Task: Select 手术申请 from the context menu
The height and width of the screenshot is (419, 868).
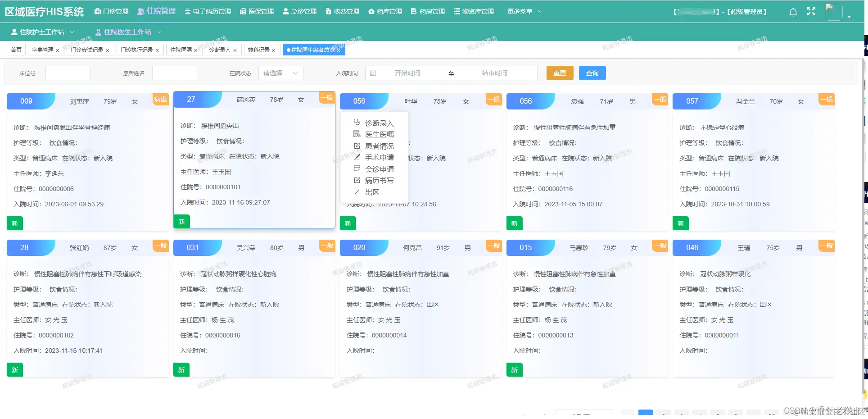Action: (380, 157)
